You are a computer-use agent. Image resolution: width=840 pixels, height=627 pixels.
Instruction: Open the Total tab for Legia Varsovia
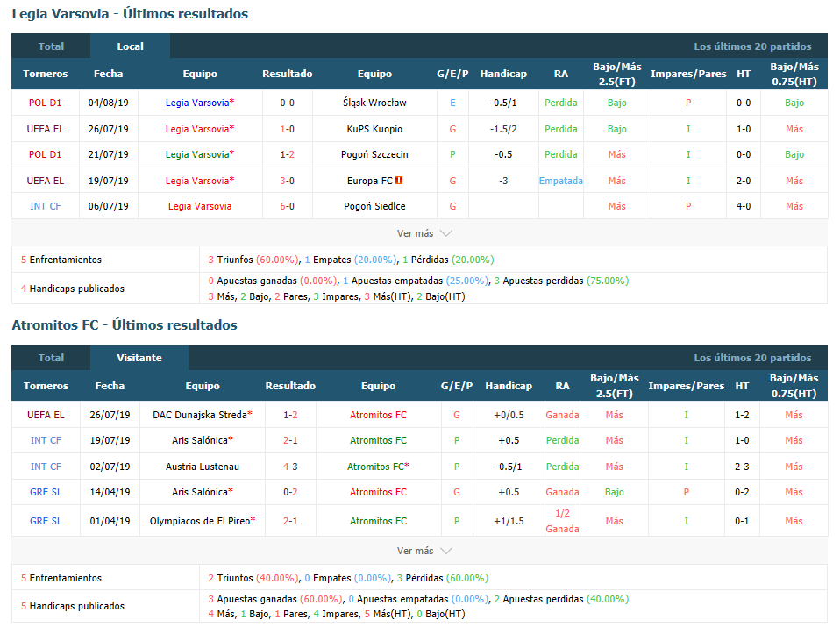[51, 46]
